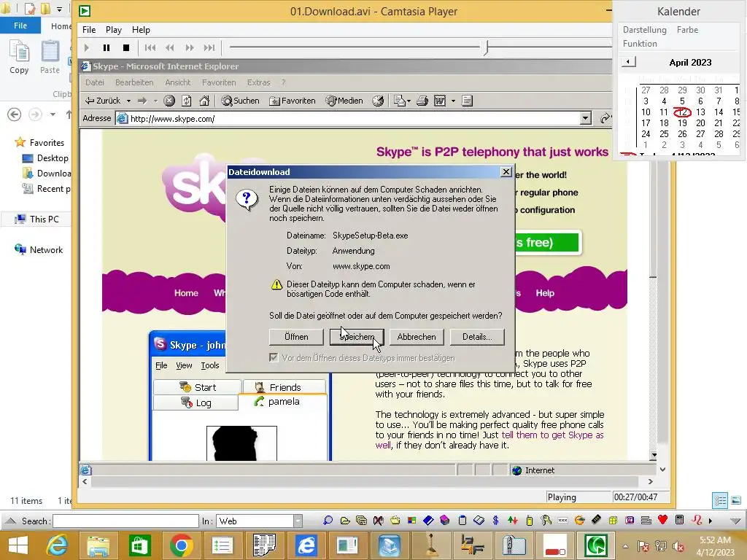This screenshot has height=560, width=747.
Task: Click the dollar sign icon in bottom toolbar
Action: click(495, 521)
